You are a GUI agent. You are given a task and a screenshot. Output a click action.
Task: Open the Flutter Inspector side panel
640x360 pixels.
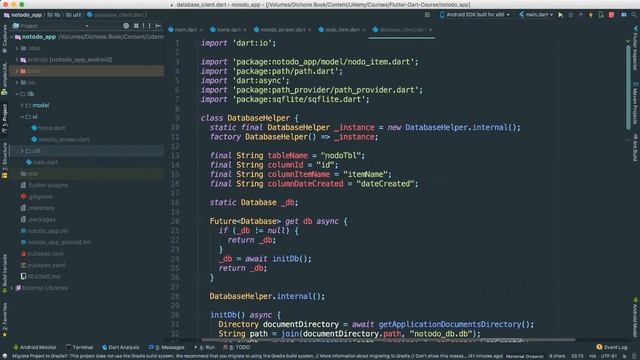click(635, 49)
